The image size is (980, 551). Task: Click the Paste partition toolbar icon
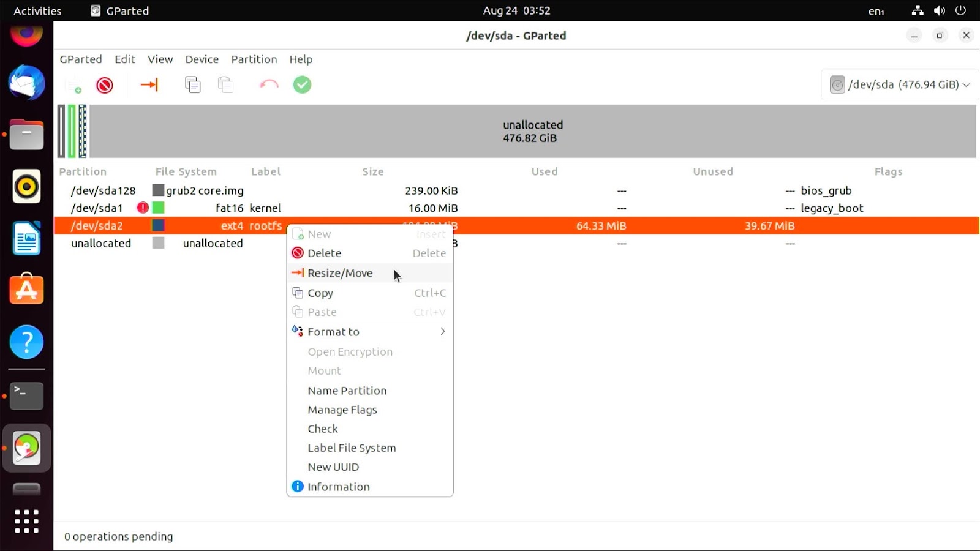click(x=226, y=84)
